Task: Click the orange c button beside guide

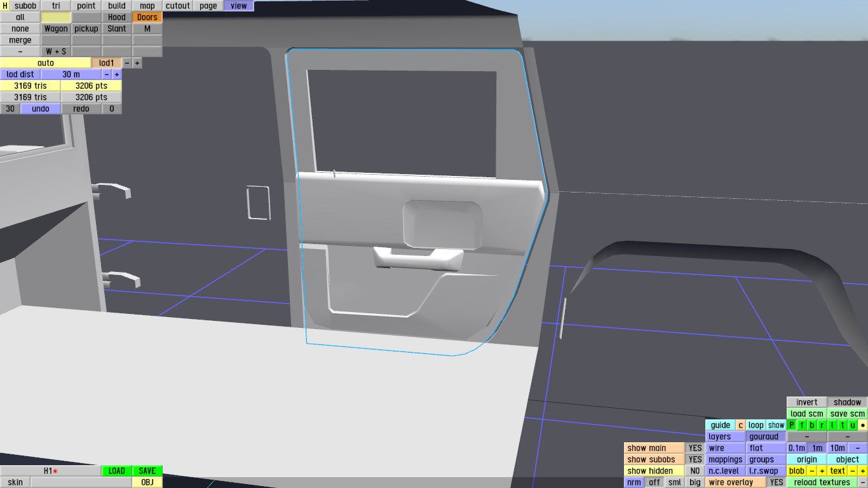Action: 741,425
